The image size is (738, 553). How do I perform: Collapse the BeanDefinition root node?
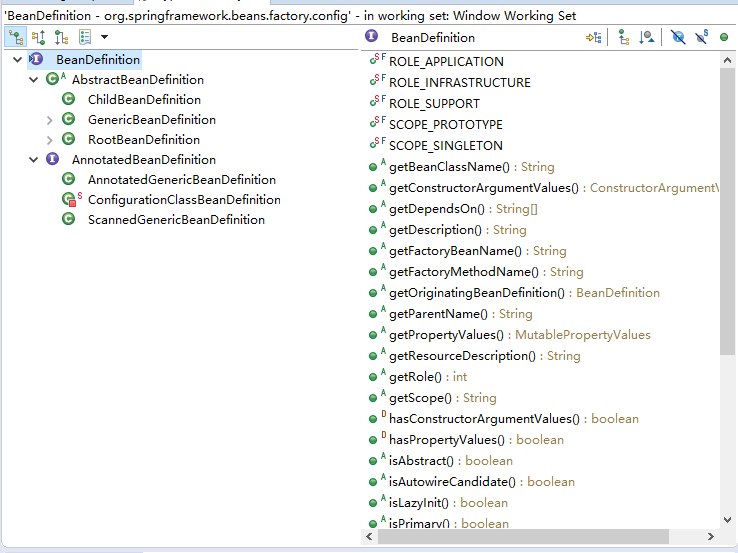[x=17, y=60]
